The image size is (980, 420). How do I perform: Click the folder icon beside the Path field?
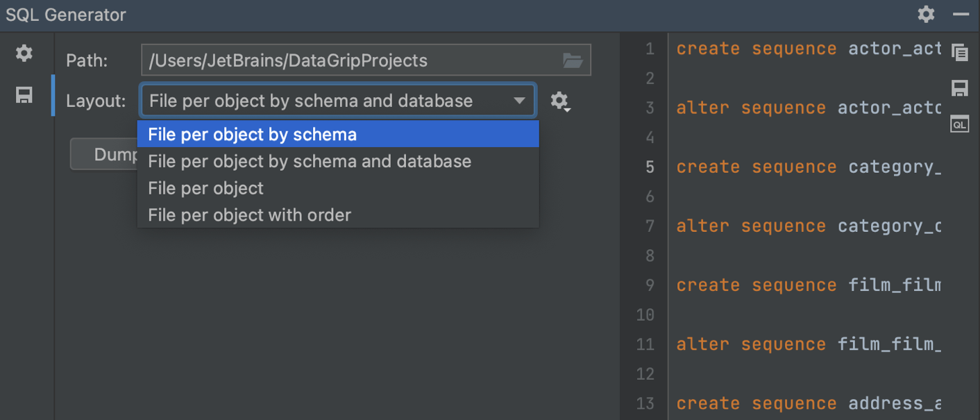[x=573, y=60]
